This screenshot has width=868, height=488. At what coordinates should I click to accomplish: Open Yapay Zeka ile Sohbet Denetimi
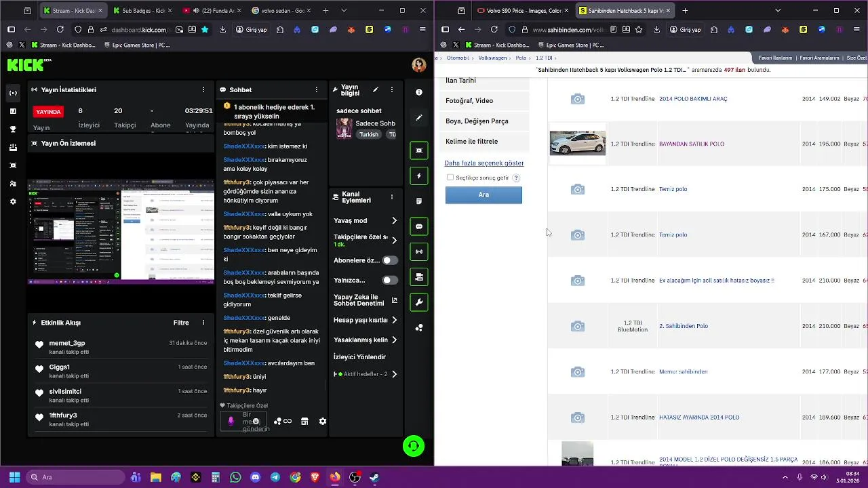pyautogui.click(x=366, y=300)
